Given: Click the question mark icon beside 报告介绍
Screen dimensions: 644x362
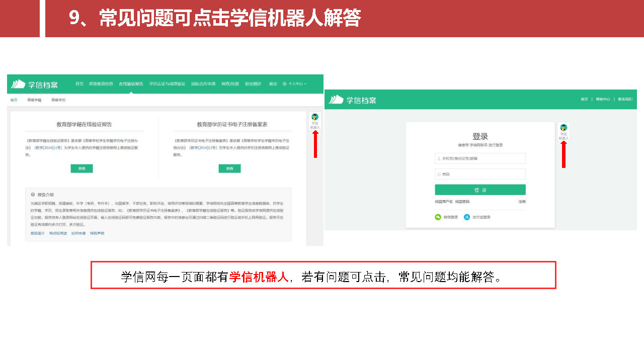Looking at the screenshot, I should (x=33, y=195).
